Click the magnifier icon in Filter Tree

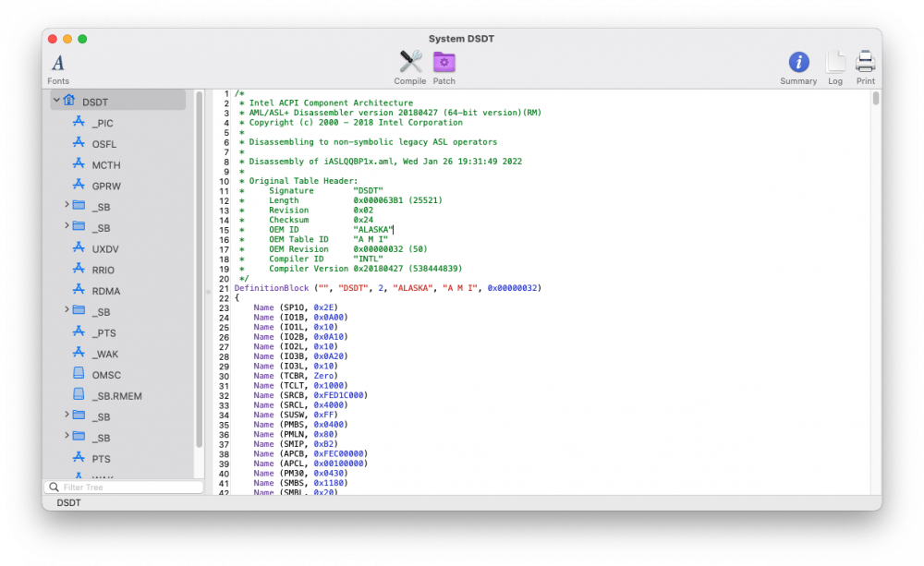click(54, 488)
